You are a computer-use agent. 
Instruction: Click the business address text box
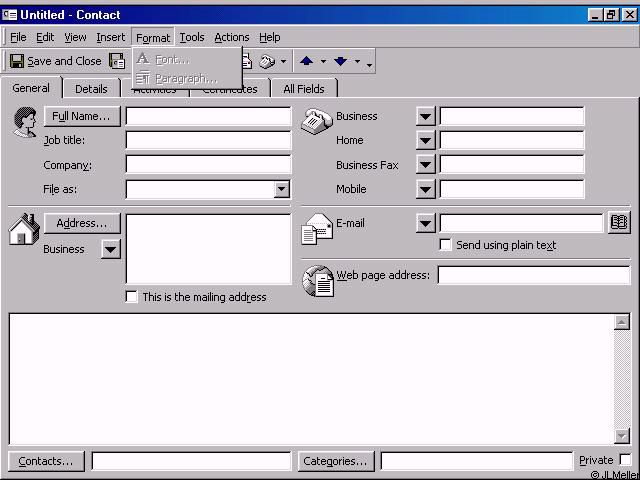208,249
